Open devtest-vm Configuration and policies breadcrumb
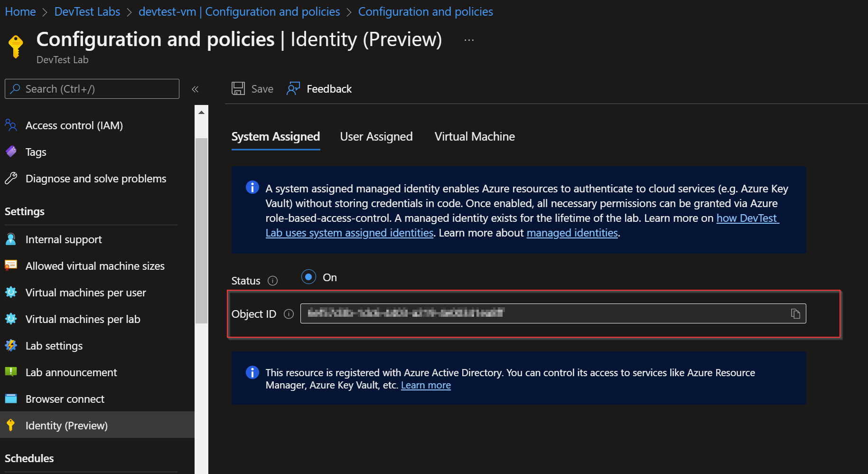 [x=239, y=12]
